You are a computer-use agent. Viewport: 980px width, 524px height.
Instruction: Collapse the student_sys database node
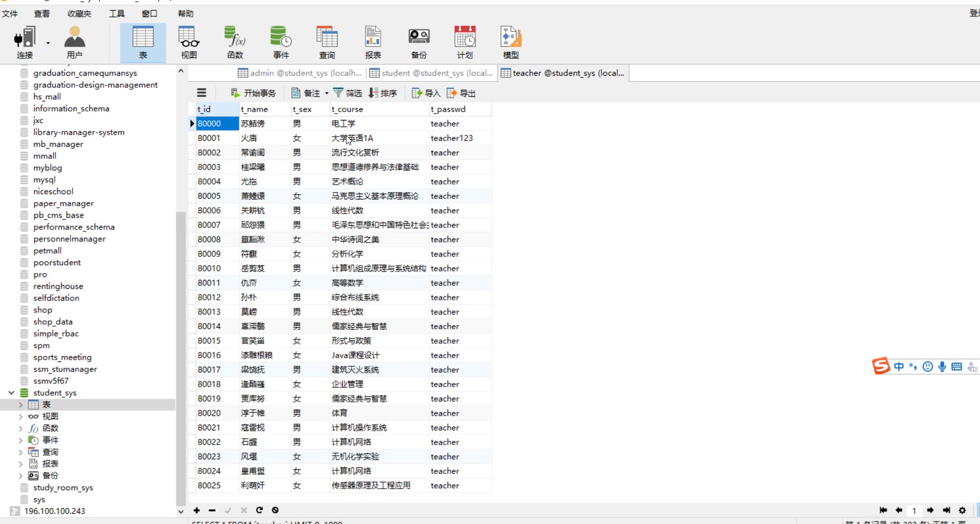11,393
